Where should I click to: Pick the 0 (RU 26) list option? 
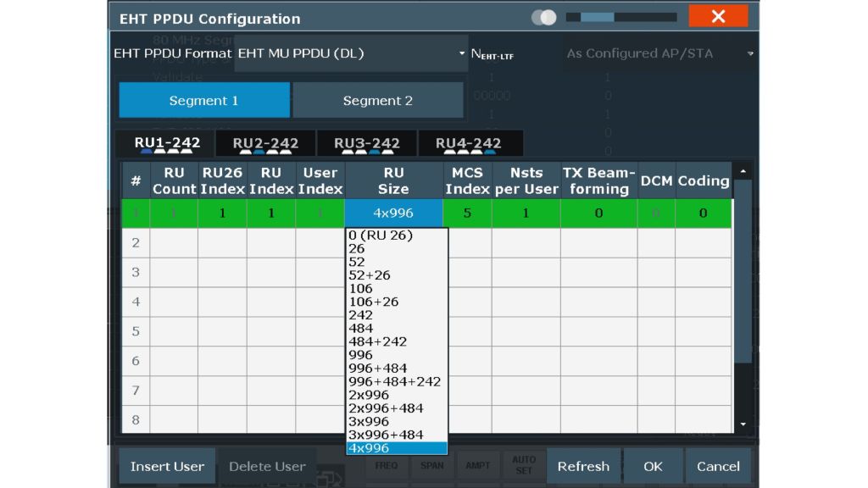[380, 236]
